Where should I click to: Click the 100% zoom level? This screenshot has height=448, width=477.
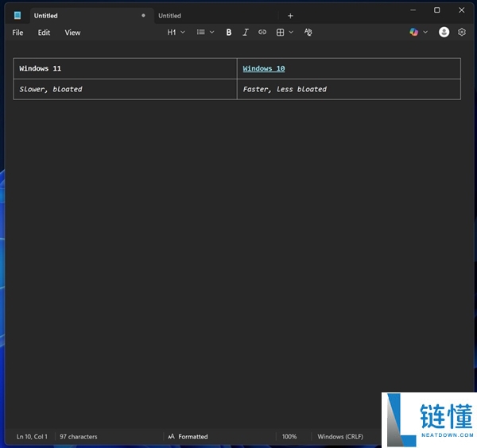pyautogui.click(x=289, y=436)
